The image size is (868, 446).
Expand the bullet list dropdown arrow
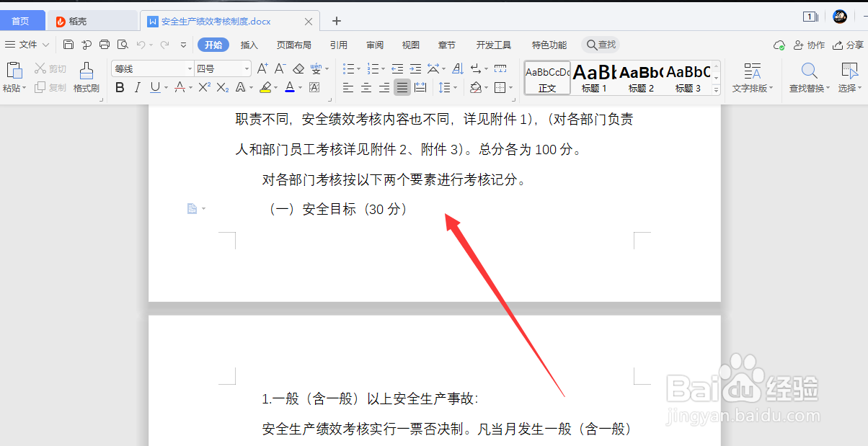coord(358,69)
